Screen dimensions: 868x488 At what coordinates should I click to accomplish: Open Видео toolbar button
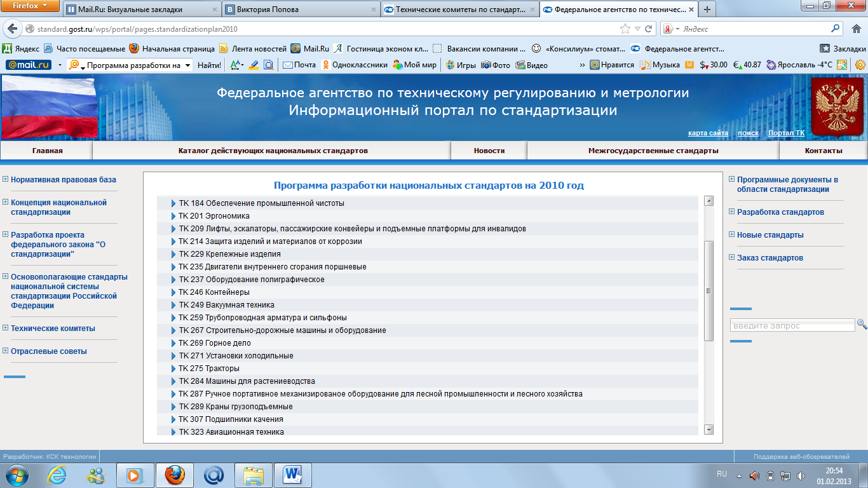click(532, 65)
